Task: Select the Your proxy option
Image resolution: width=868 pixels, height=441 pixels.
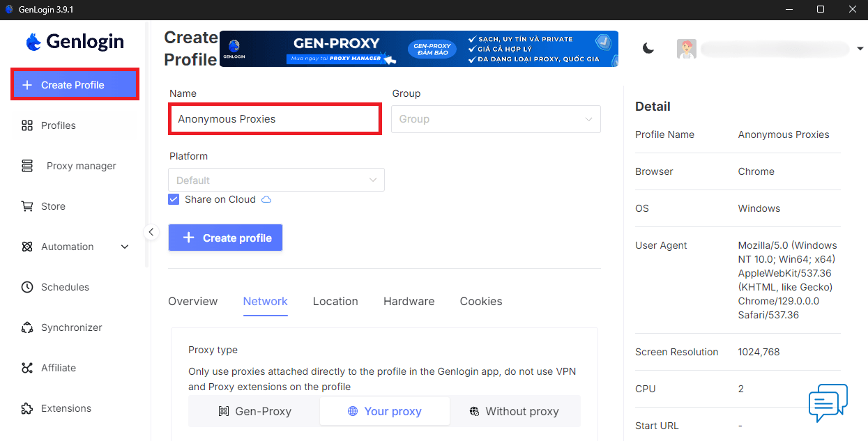Action: tap(384, 411)
